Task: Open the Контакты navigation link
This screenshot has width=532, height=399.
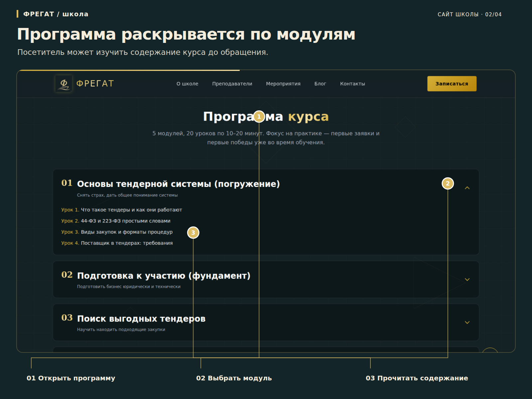Action: [x=352, y=84]
